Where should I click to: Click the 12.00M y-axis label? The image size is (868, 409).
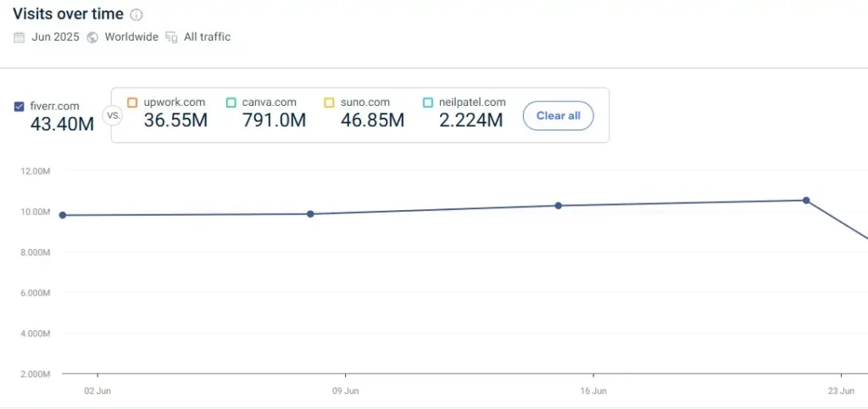point(36,171)
